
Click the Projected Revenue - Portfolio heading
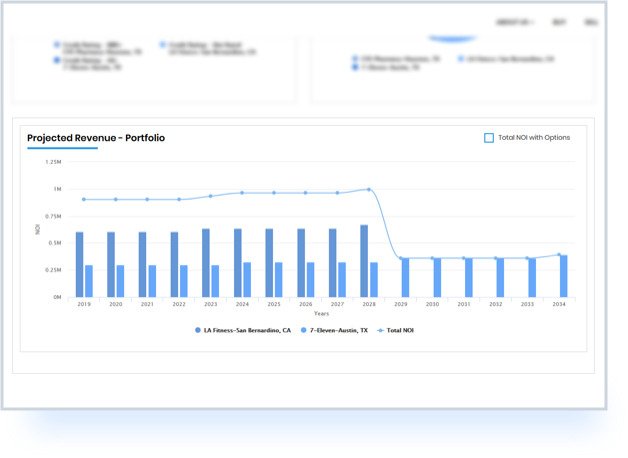[x=96, y=138]
